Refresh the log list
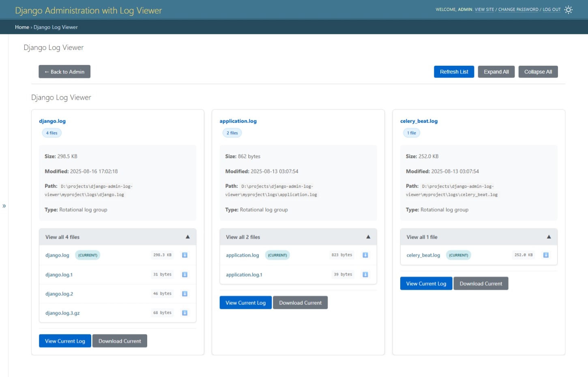 (454, 72)
